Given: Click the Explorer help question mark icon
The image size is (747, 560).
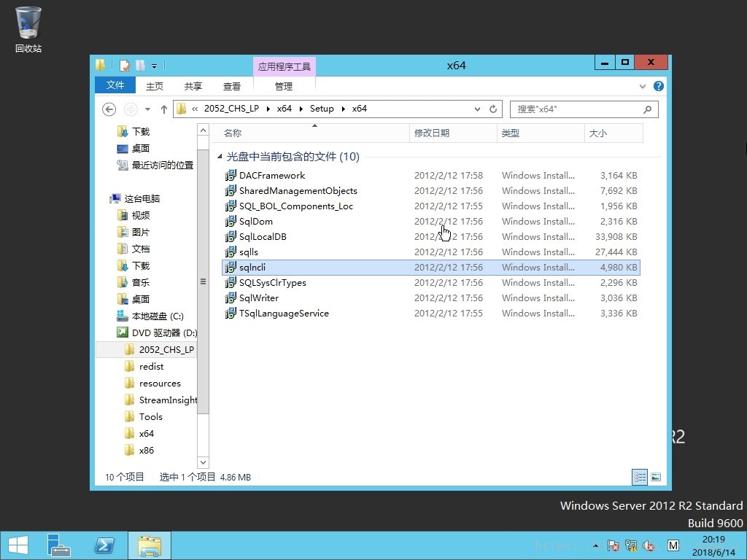Looking at the screenshot, I should pos(659,86).
